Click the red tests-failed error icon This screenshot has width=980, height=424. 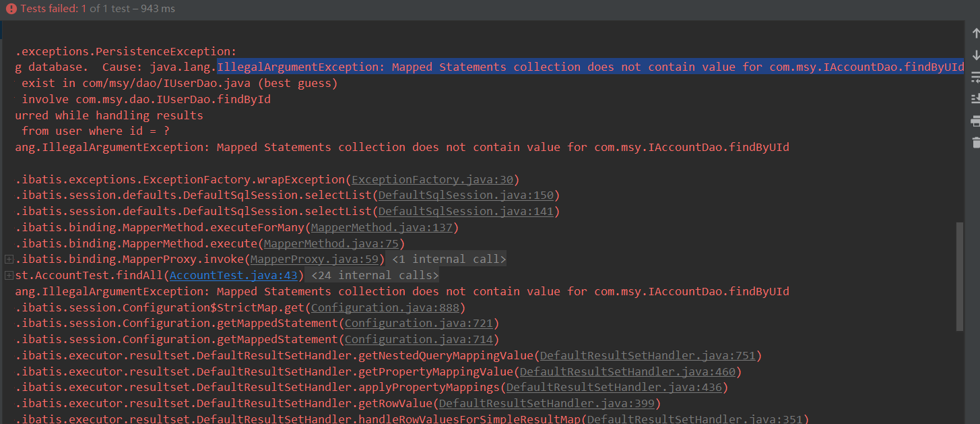coord(11,9)
